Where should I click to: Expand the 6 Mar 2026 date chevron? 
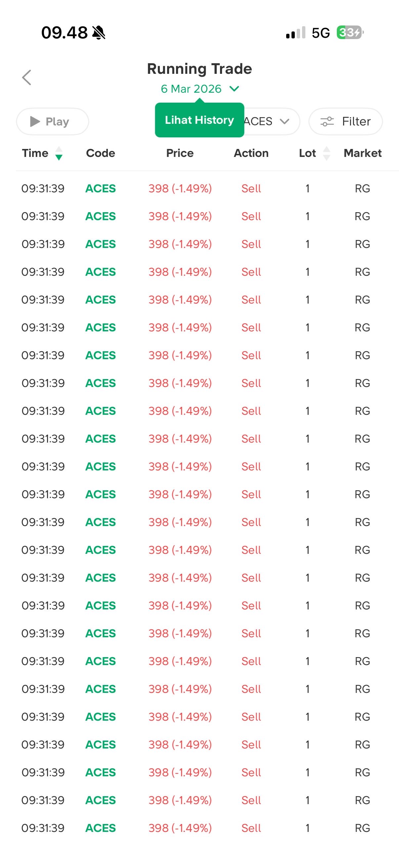(x=234, y=89)
